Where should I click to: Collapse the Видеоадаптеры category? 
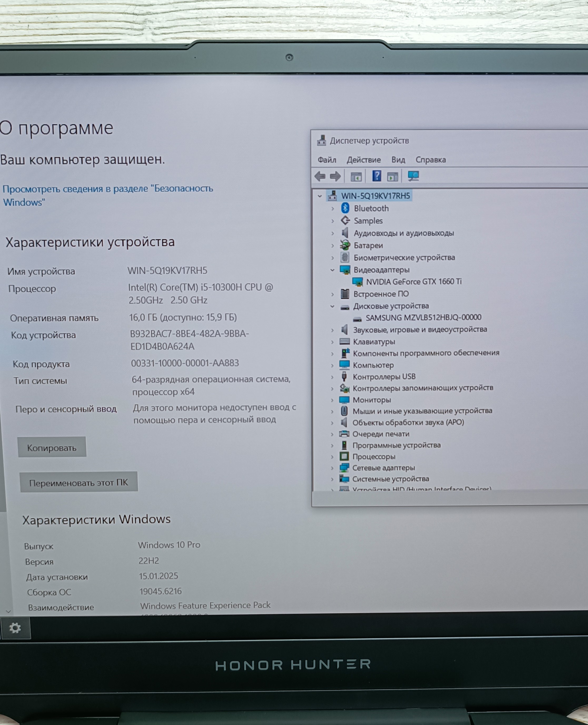pos(332,270)
